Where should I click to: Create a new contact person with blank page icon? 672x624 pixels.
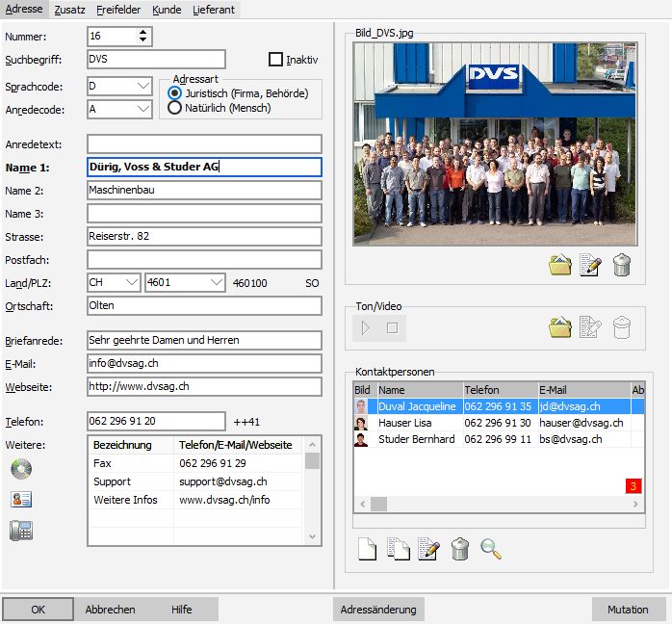pyautogui.click(x=367, y=549)
